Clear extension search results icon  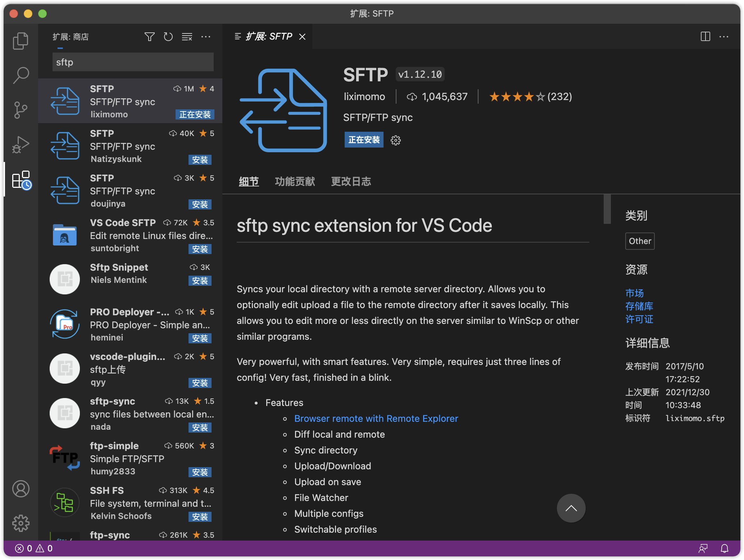pos(187,37)
